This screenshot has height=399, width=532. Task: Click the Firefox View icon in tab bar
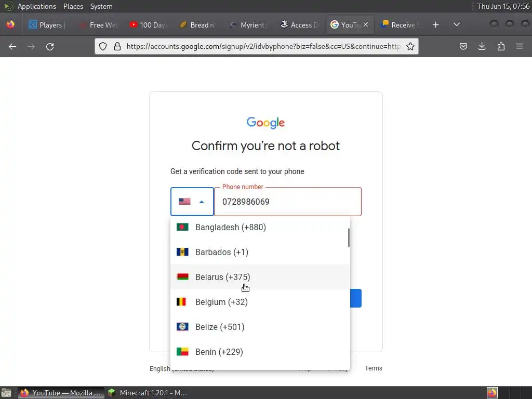pos(10,24)
